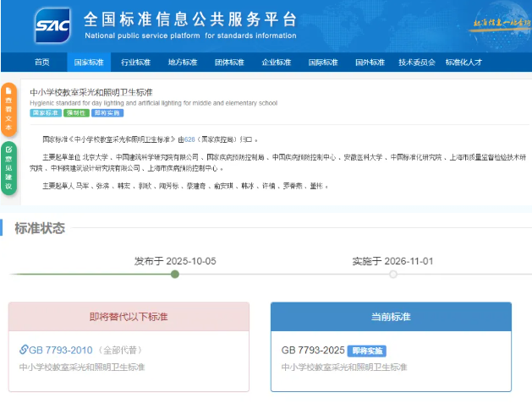532x403 pixels.
Task: Click the 628 committee link
Action: pos(190,139)
